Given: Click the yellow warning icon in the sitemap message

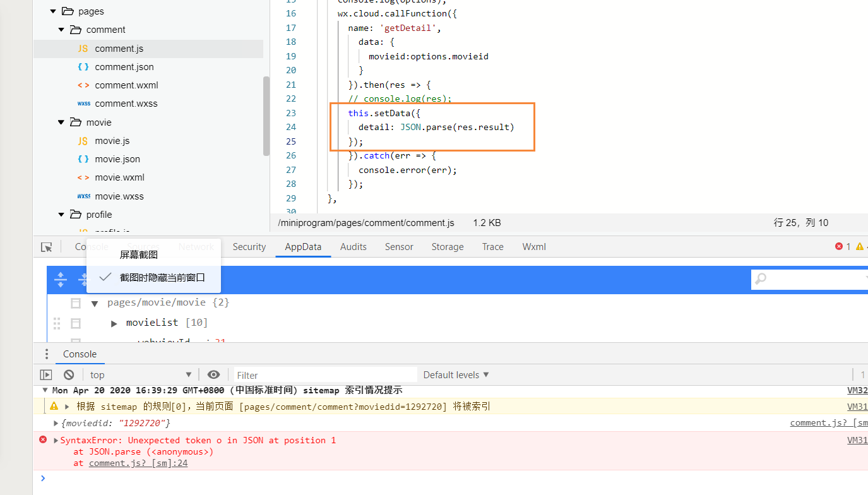Looking at the screenshot, I should [x=54, y=407].
